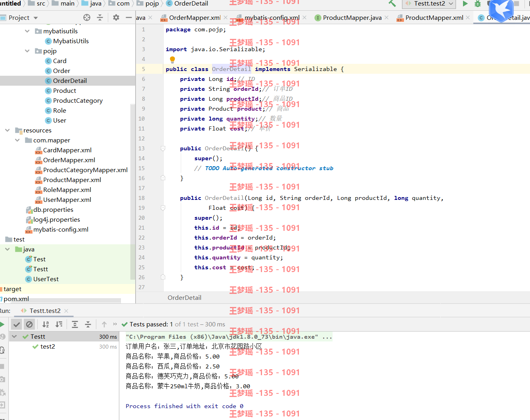Collapse the test java folder

point(7,249)
